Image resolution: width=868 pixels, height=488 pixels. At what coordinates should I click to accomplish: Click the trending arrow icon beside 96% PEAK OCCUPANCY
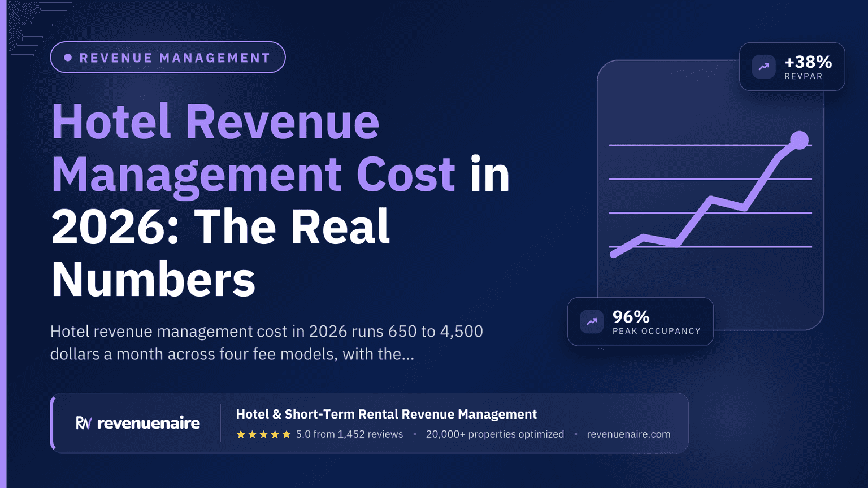592,321
